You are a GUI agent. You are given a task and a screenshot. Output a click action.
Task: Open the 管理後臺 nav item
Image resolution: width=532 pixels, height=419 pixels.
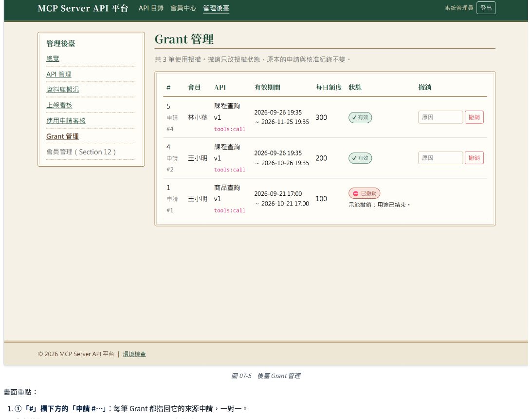coord(216,8)
